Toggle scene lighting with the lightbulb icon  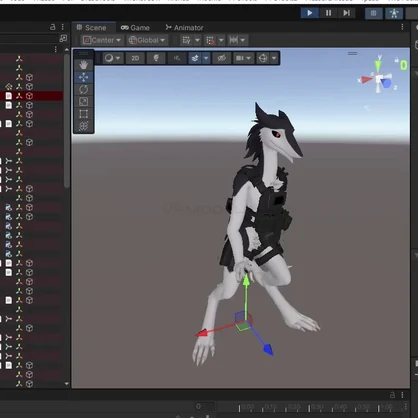(156, 58)
